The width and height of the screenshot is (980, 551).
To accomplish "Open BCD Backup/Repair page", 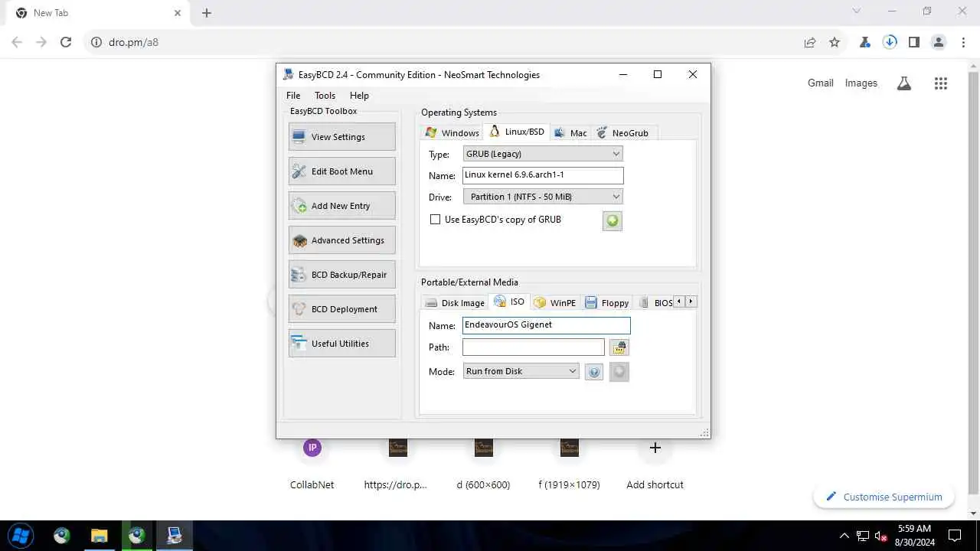I will click(342, 275).
